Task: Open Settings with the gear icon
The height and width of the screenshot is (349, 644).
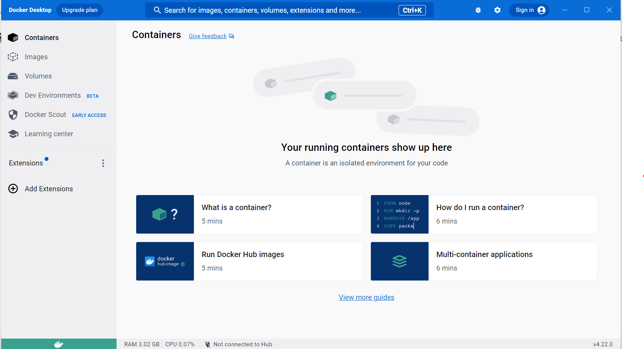Action: click(497, 10)
